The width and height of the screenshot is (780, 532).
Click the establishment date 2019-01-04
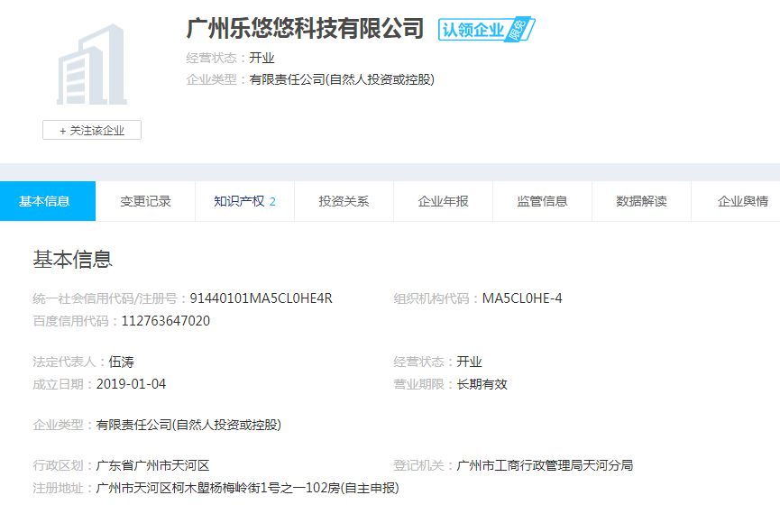tap(131, 384)
